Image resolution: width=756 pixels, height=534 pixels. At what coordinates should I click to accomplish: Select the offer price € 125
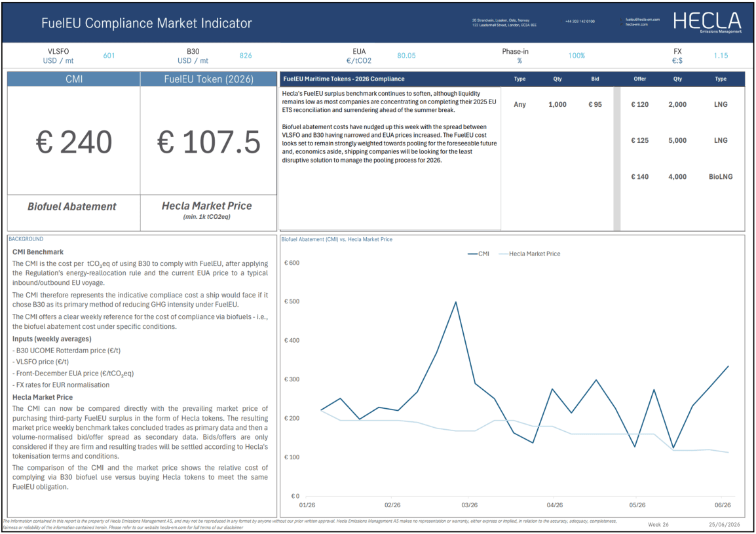point(640,140)
